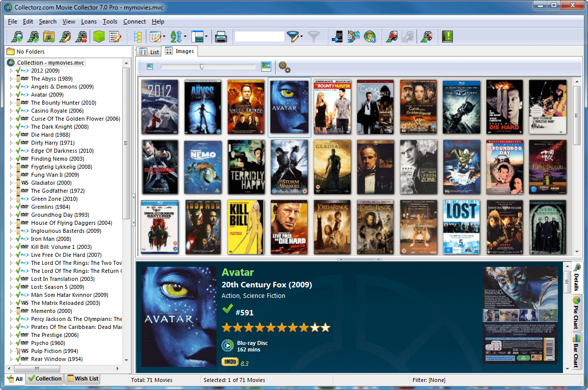Expand the Avatar (2009) tree row
This screenshot has width=588, height=390.
pyautogui.click(x=11, y=95)
